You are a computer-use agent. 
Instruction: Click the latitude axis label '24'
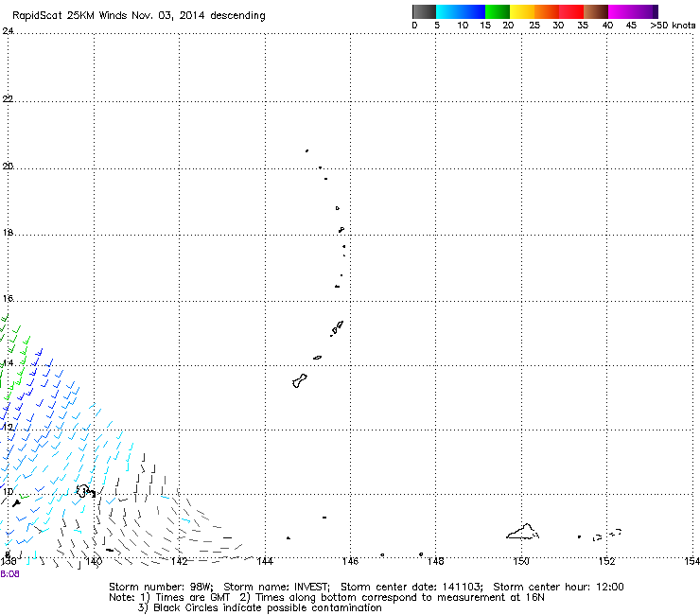coord(8,31)
